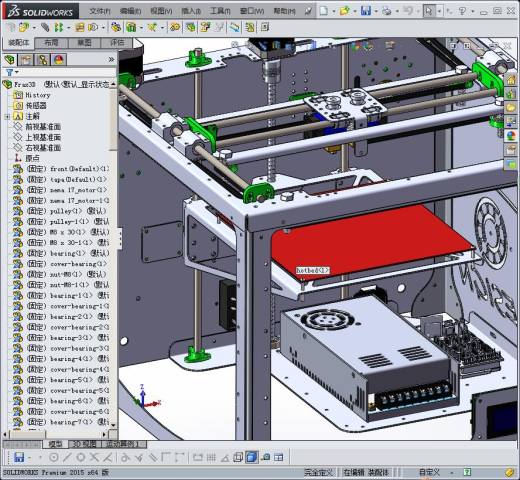
Task: Open the DisplayManager colored ball tab
Action: 59,60
